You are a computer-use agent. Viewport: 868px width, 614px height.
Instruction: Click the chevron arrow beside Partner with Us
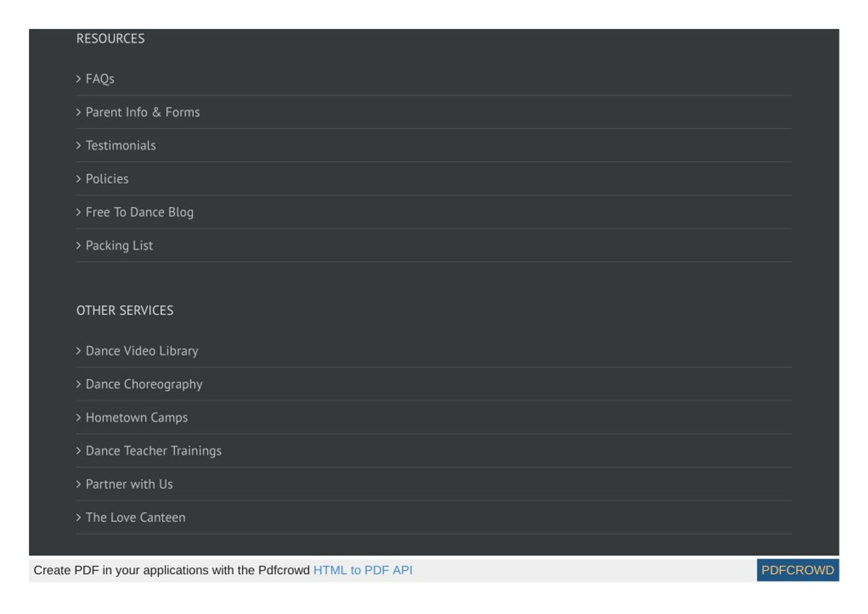[79, 484]
